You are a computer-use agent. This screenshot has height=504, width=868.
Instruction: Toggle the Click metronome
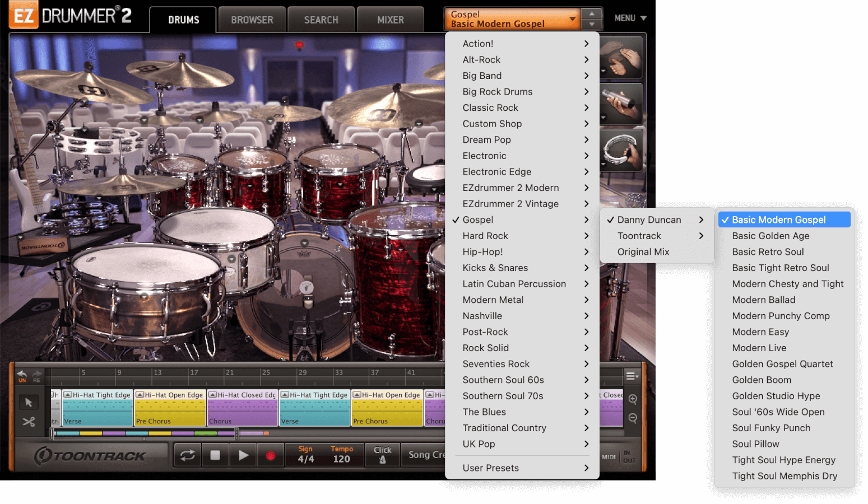click(383, 455)
